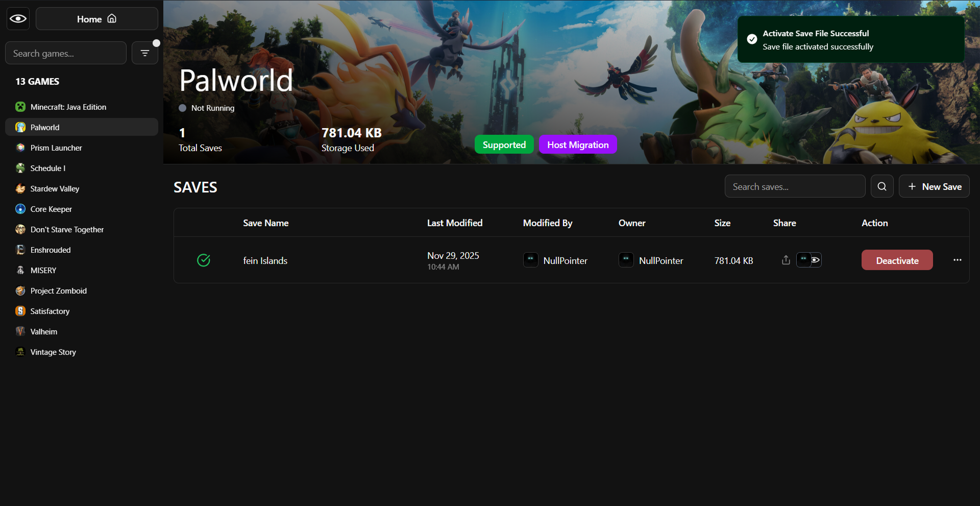Screen dimensions: 980x506
Task: Click the Search saves field
Action: [x=795, y=186]
